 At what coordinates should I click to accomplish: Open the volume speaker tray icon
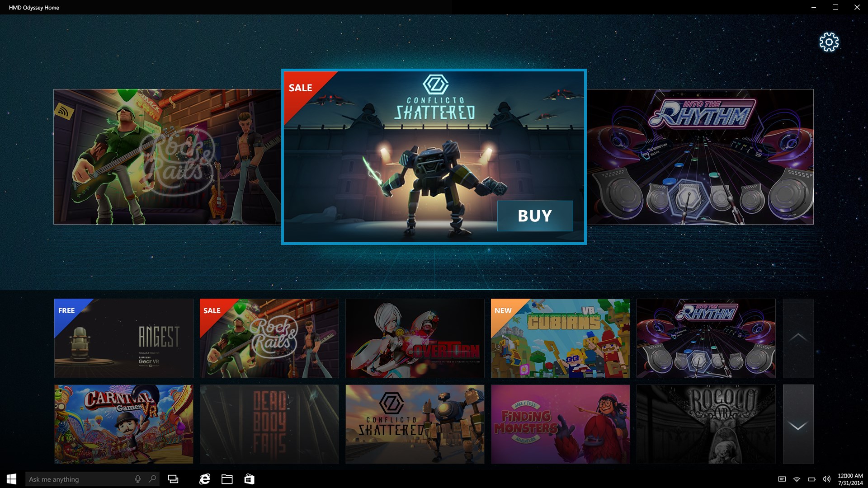tap(827, 479)
